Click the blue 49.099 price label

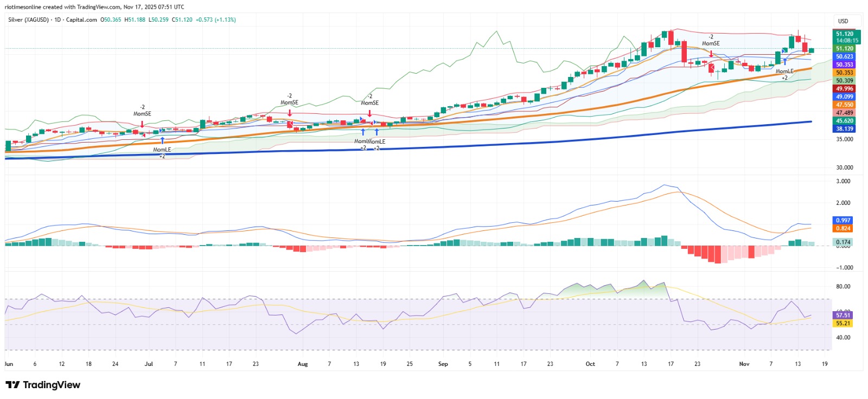coord(844,97)
